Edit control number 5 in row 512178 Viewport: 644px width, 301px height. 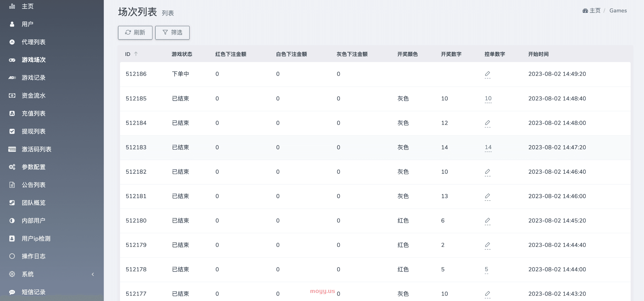coord(486,269)
